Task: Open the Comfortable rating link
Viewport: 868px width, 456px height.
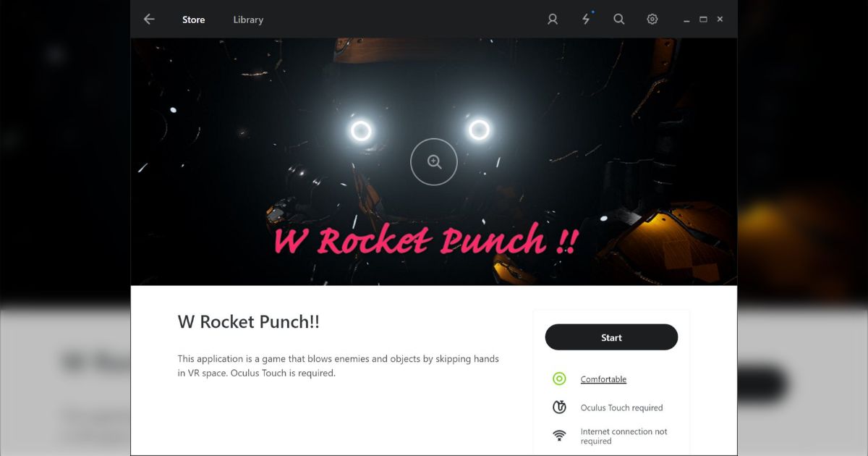Action: pos(603,379)
